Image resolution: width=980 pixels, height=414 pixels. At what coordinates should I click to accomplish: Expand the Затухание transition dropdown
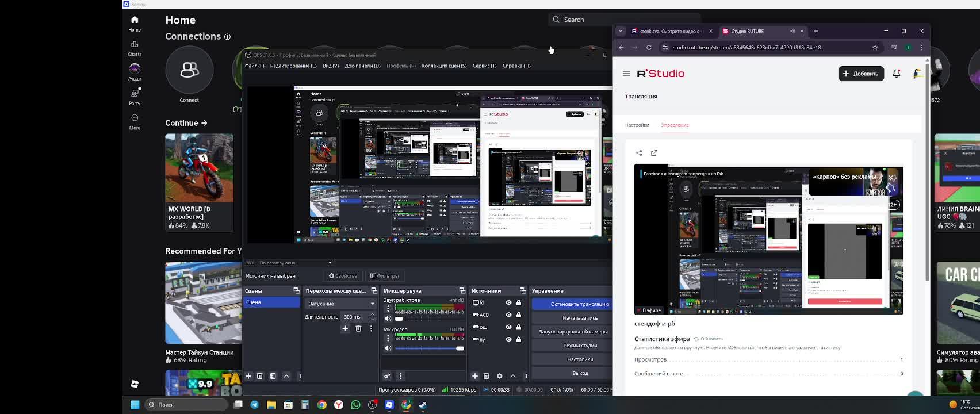(372, 304)
